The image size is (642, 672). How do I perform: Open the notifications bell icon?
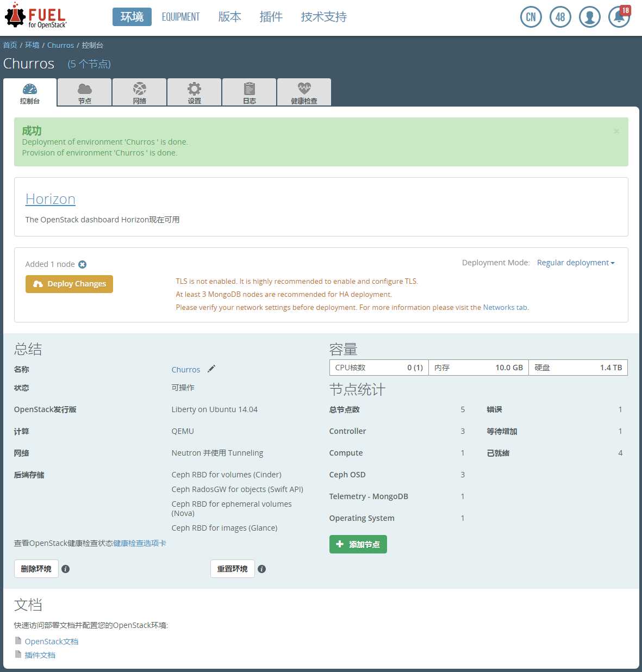point(619,17)
